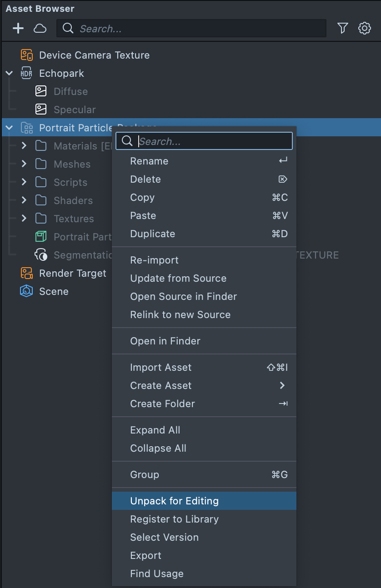Select Rename from context menu

pos(149,161)
